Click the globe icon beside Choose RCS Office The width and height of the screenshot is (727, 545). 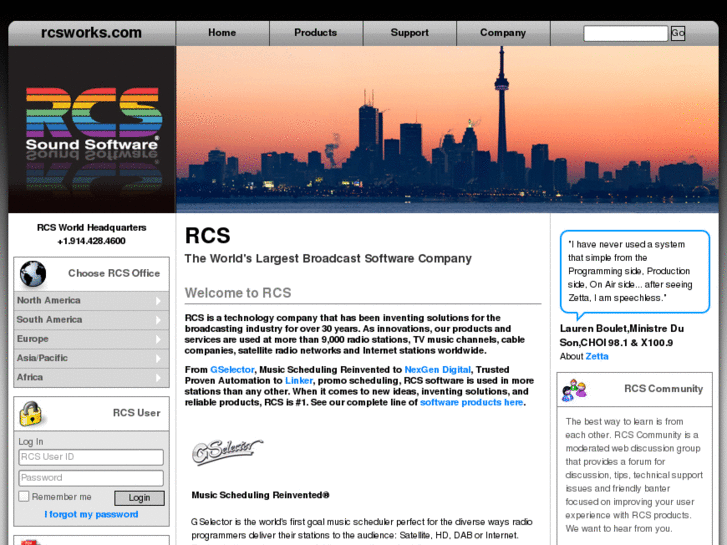point(33,274)
